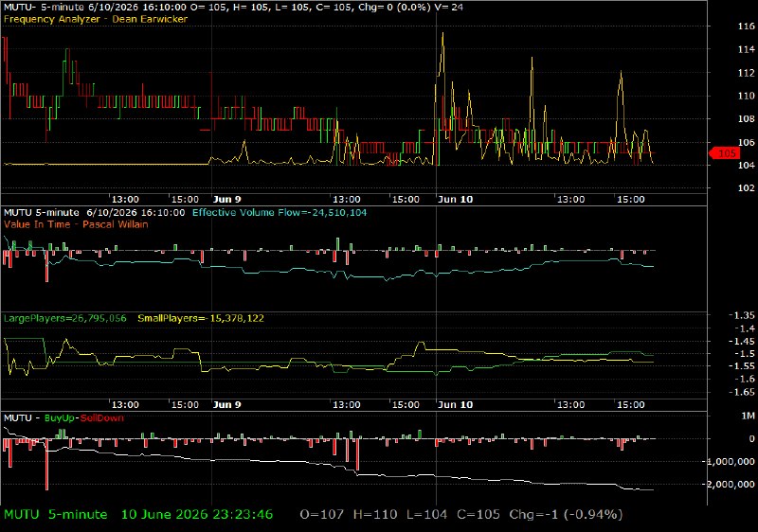Click the -1.55 axis label

(x=742, y=366)
